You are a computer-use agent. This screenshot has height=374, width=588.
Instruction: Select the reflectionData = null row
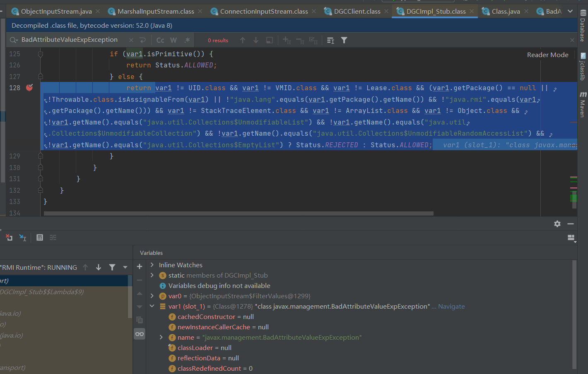[204, 358]
